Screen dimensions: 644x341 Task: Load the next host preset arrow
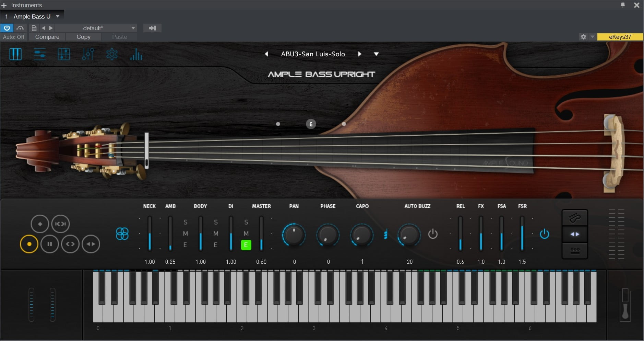(51, 28)
